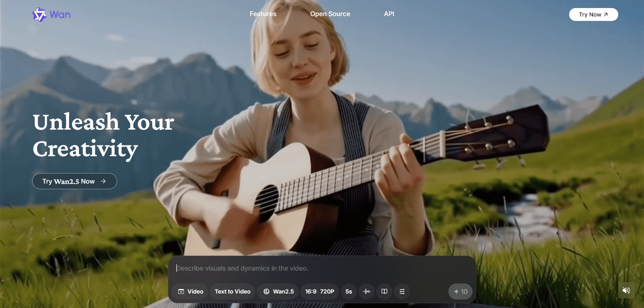
Task: Open the 16:9 720P resolution options
Action: click(320, 291)
